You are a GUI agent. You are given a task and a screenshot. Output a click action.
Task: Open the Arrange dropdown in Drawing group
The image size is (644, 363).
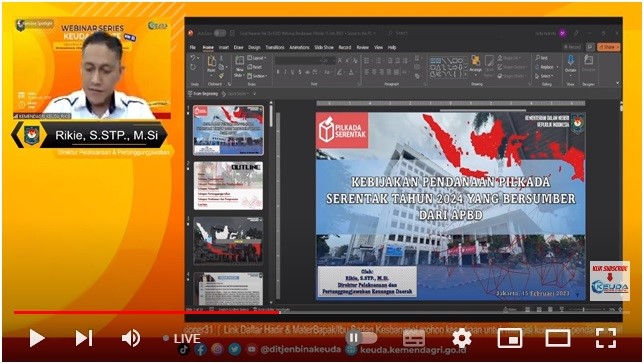coord(476,65)
